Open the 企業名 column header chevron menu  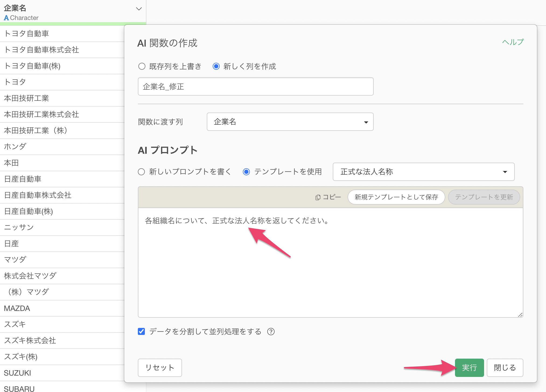(x=139, y=9)
